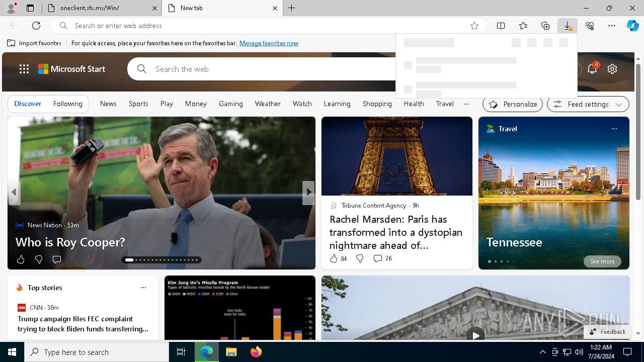Dislike the Roy Cooper story
The image size is (644, 362).
(x=39, y=259)
